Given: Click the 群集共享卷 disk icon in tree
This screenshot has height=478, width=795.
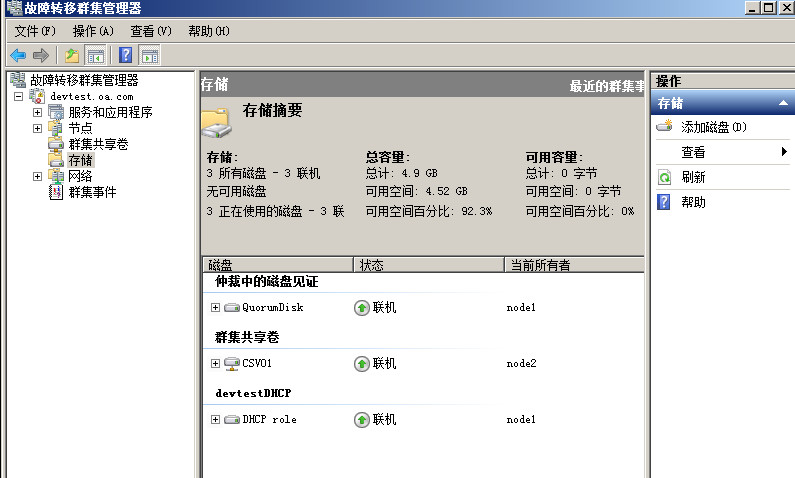Looking at the screenshot, I should pyautogui.click(x=56, y=144).
